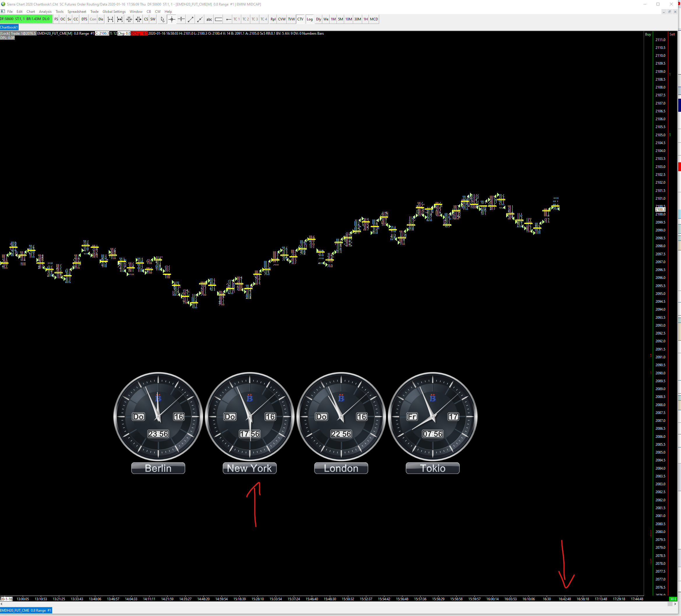Image resolution: width=681 pixels, height=616 pixels.
Task: Click the increase bar spacing icon
Action: click(x=110, y=19)
